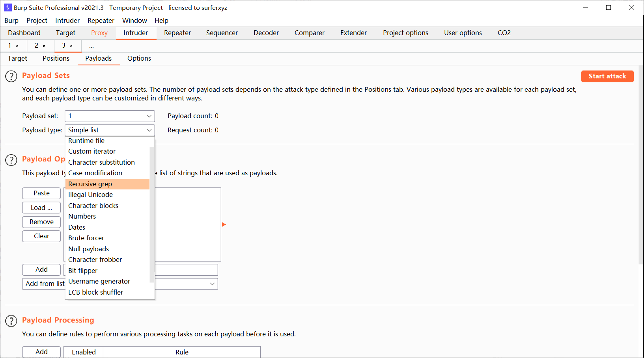Image resolution: width=644 pixels, height=358 pixels.
Task: Switch to the Dashboard tab
Action: click(x=24, y=33)
